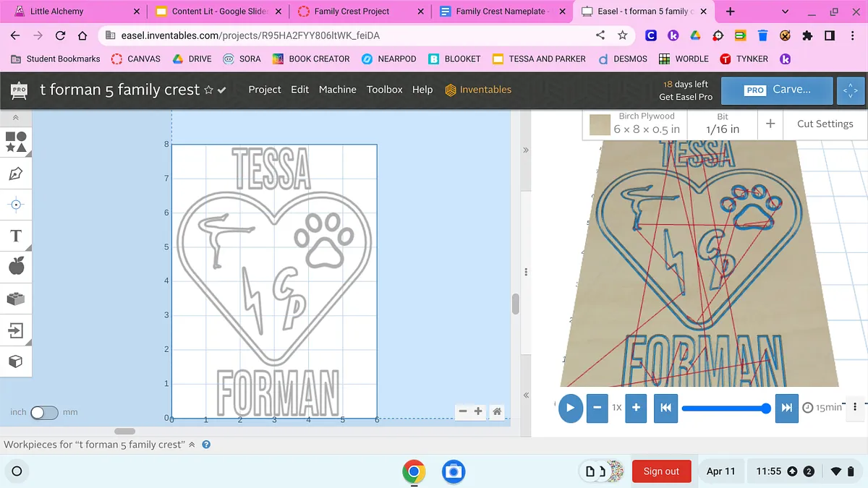Viewport: 868px width, 488px height.
Task: Open Cut Settings
Action: (825, 124)
